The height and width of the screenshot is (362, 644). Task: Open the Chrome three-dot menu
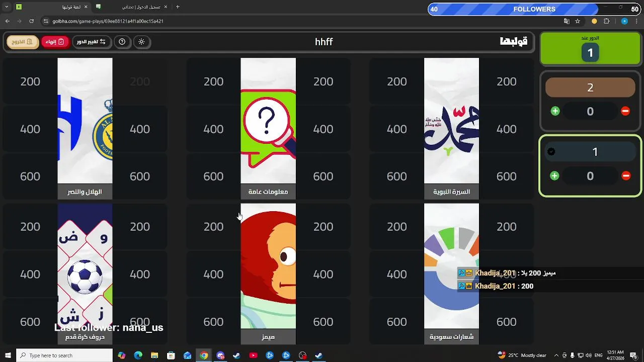[x=636, y=21]
